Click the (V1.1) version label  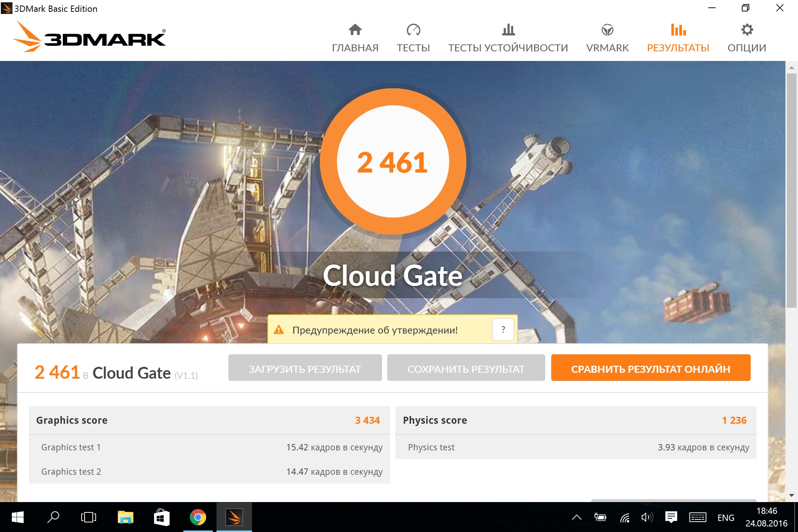(x=186, y=376)
